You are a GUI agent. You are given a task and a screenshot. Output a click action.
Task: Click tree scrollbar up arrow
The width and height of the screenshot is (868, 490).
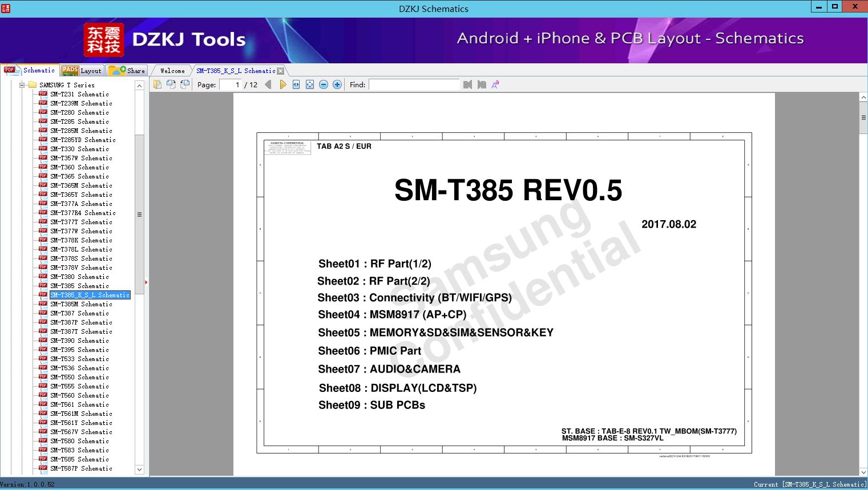tap(139, 86)
